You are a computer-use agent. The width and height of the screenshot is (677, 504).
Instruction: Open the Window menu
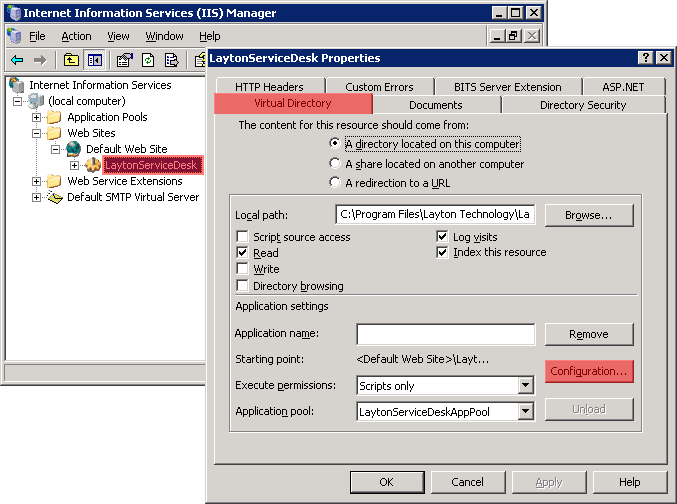tap(165, 36)
